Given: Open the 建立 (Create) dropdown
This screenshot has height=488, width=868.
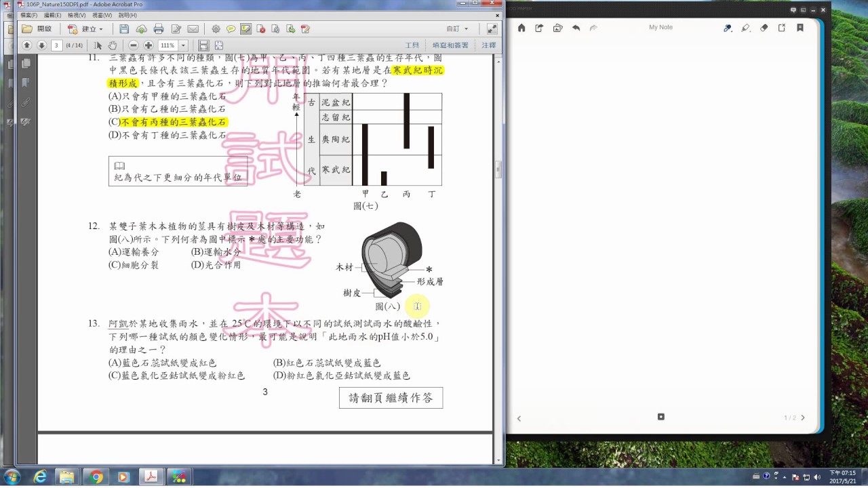Looking at the screenshot, I should click(85, 29).
